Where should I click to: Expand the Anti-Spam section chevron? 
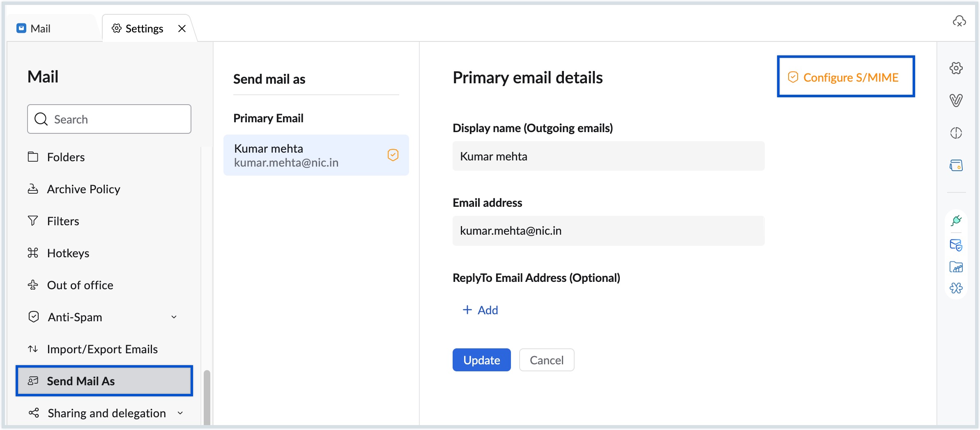174,317
